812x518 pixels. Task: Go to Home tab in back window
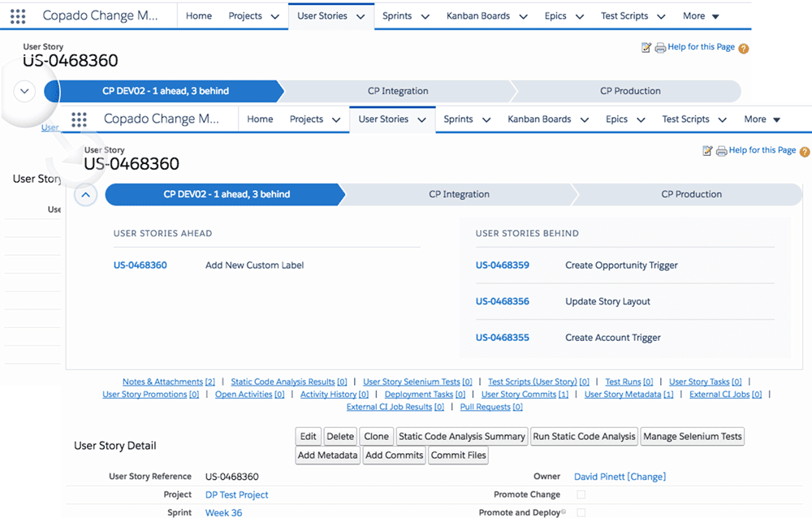(199, 16)
